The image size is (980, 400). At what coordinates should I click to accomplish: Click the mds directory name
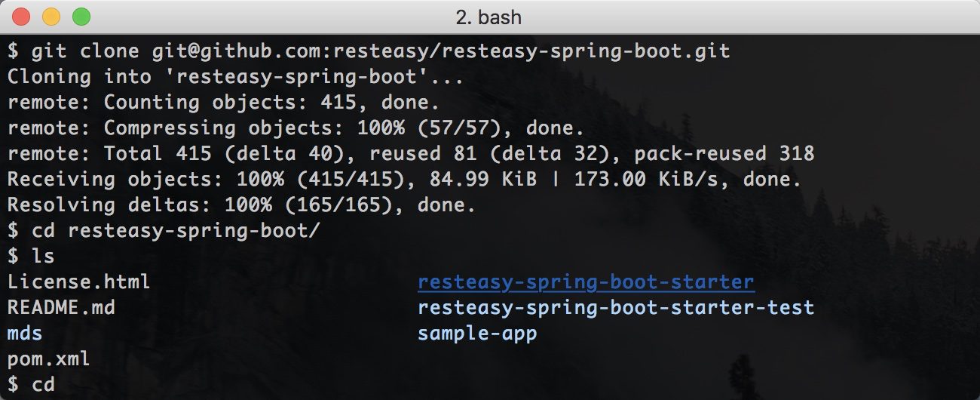(x=25, y=334)
